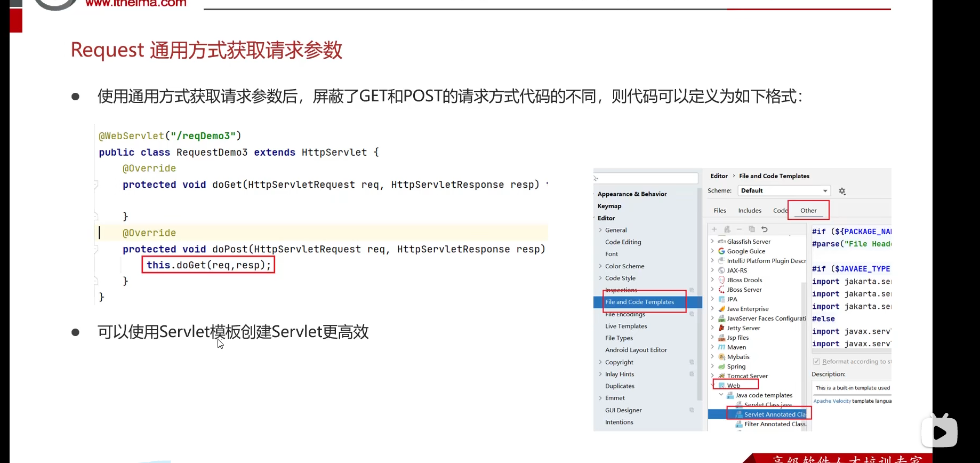Select the Duplicates entry
The image size is (980, 463).
[620, 386]
